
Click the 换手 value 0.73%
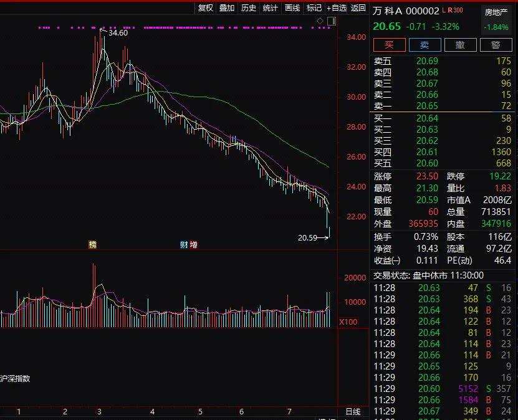[x=426, y=237]
